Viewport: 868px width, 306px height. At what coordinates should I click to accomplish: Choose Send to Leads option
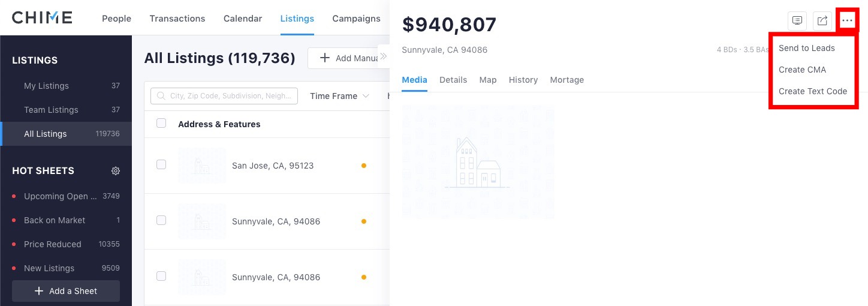[x=806, y=48]
